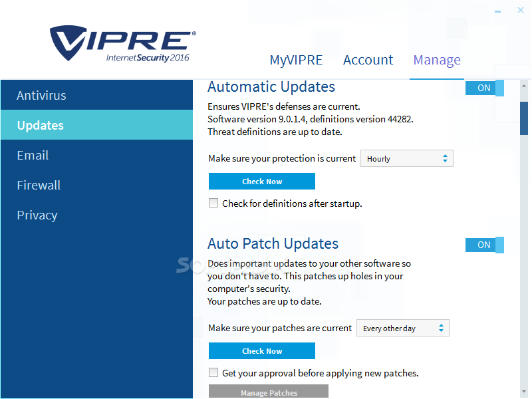This screenshot has height=399, width=532.
Task: Turn off Auto Patch Updates toggle
Action: [x=485, y=245]
